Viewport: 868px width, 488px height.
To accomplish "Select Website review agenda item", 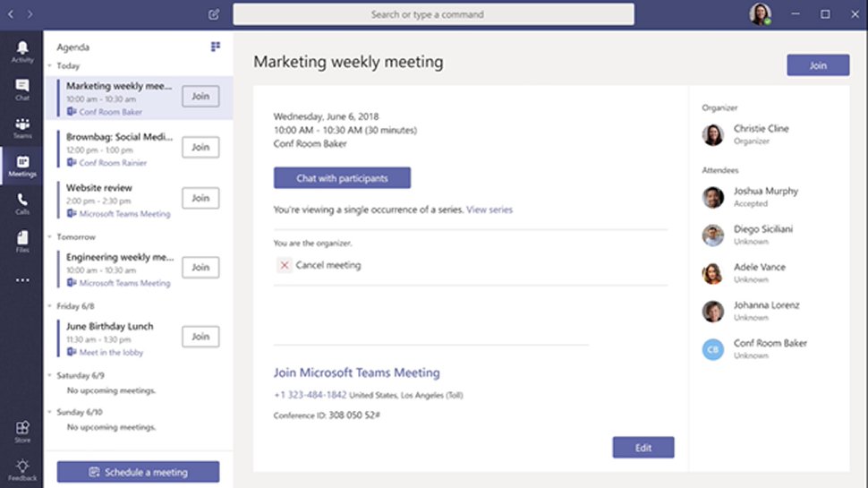I will (x=140, y=200).
